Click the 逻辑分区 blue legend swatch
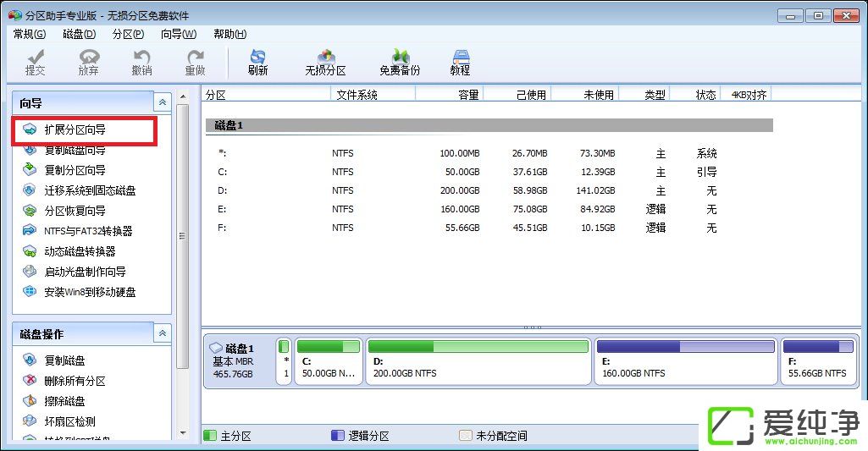Image resolution: width=868 pixels, height=451 pixels. pyautogui.click(x=338, y=436)
